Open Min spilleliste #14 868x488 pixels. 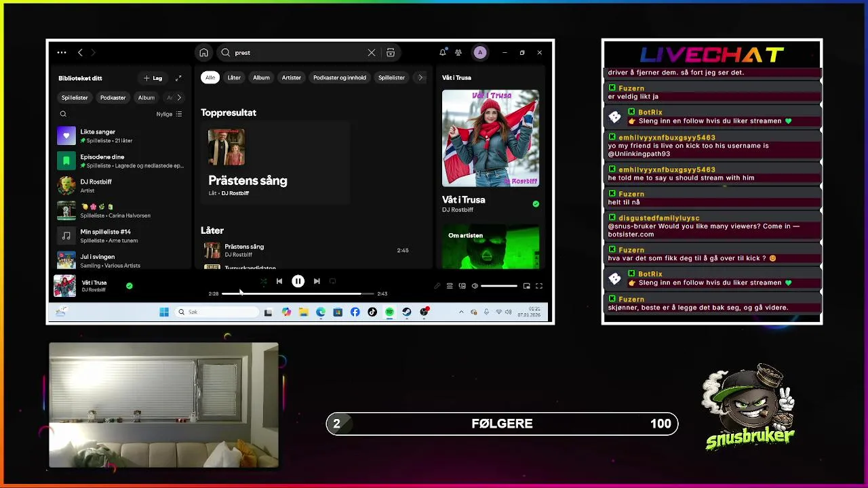click(x=121, y=236)
